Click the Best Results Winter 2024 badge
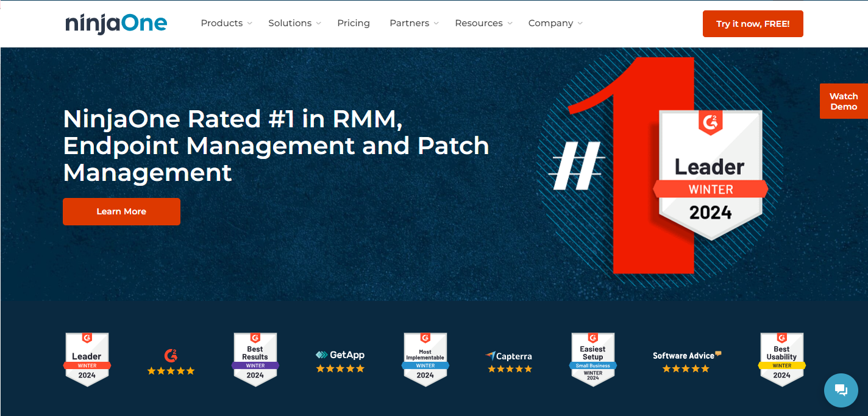The height and width of the screenshot is (416, 868). (255, 359)
